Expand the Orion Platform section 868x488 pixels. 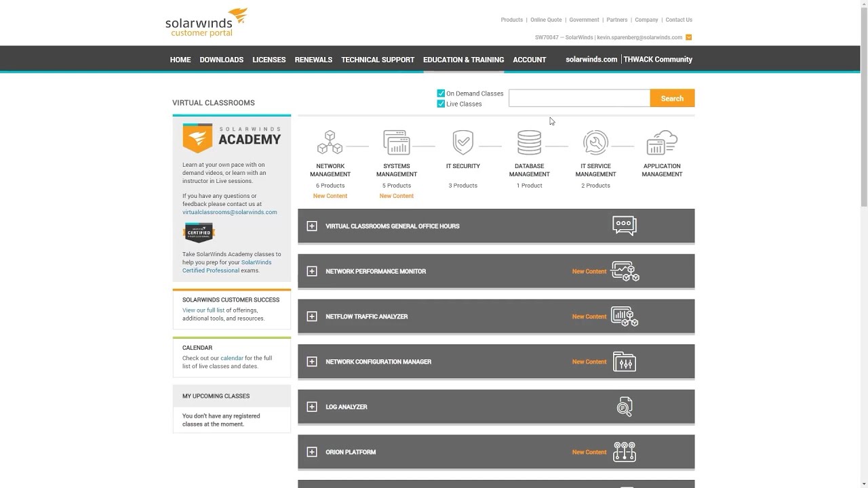pyautogui.click(x=312, y=452)
